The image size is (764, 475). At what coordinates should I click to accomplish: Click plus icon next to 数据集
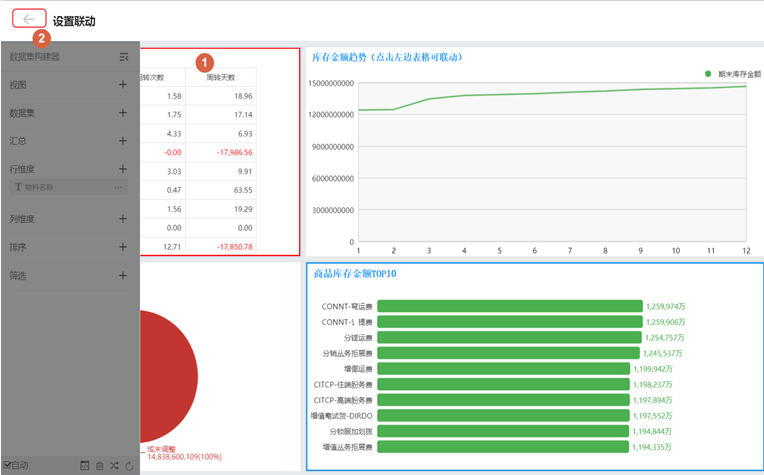[123, 113]
